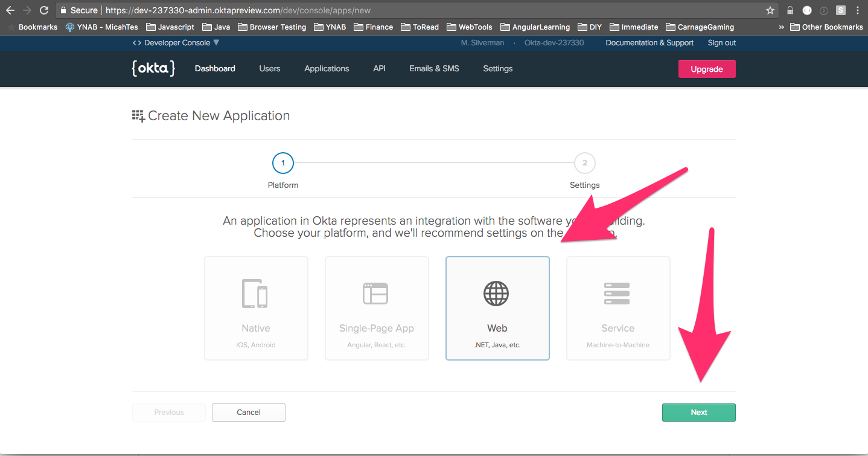Open the Other Bookmarks folder
The width and height of the screenshot is (868, 456).
(826, 27)
